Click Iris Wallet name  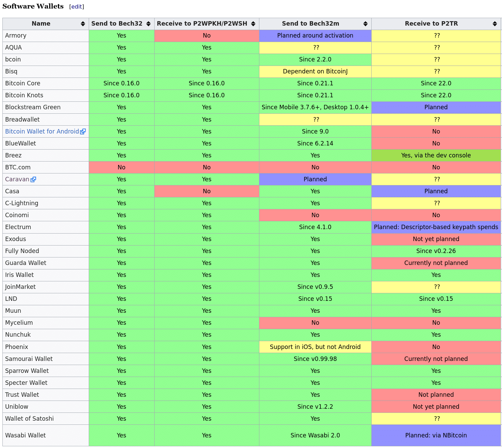[x=19, y=275]
